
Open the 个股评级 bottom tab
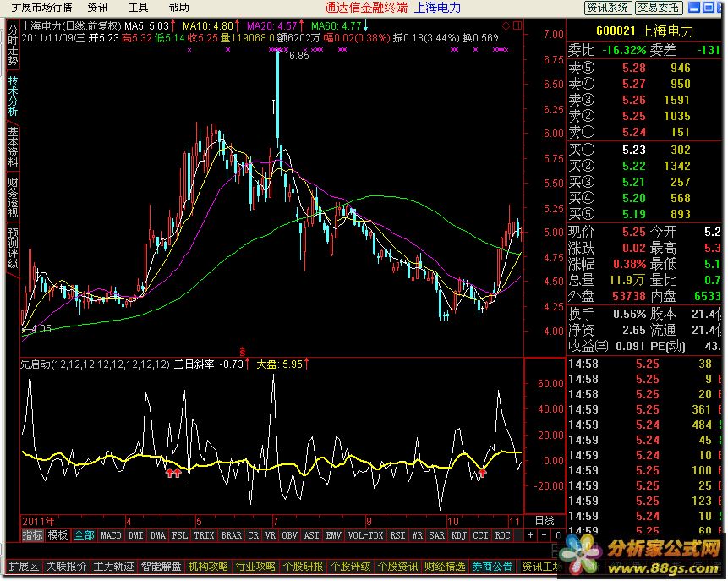tap(351, 566)
